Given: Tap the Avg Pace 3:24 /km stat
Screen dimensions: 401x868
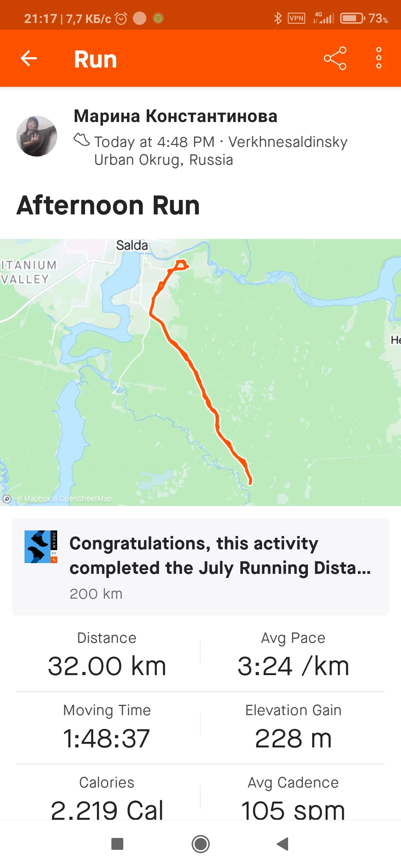Looking at the screenshot, I should (x=293, y=655).
